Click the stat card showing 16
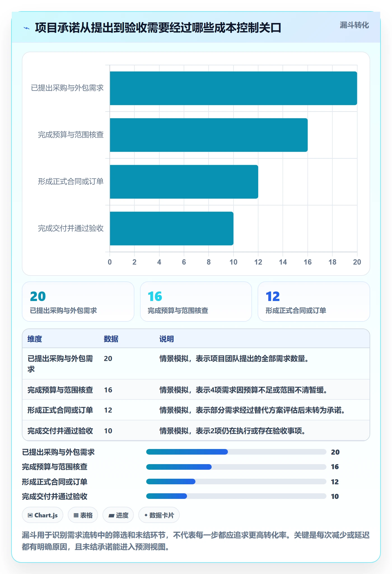 pyautogui.click(x=196, y=302)
